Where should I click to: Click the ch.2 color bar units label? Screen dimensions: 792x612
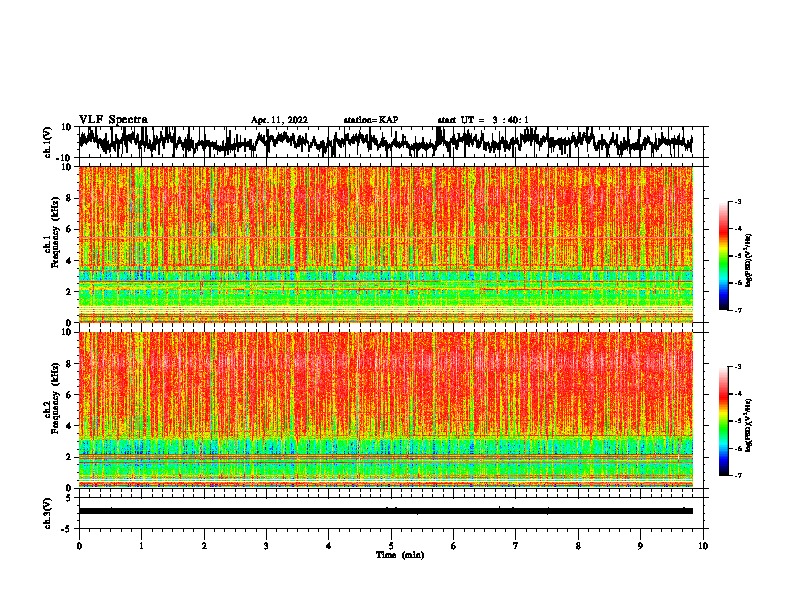click(x=749, y=425)
